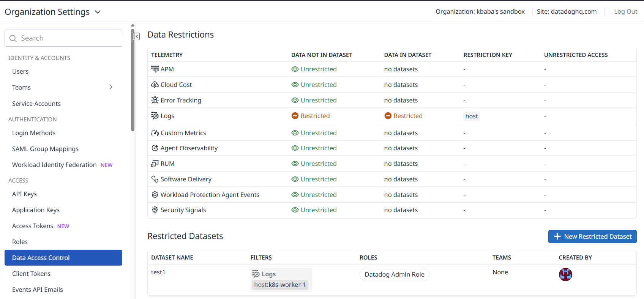Click Logs restricted icon under Data Not In Dataset
The height and width of the screenshot is (299, 644).
click(295, 116)
